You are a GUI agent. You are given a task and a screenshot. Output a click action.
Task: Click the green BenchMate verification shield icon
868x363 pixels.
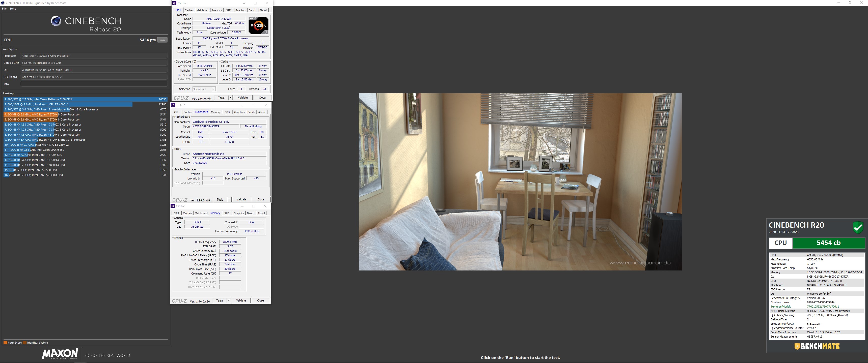[858, 228]
